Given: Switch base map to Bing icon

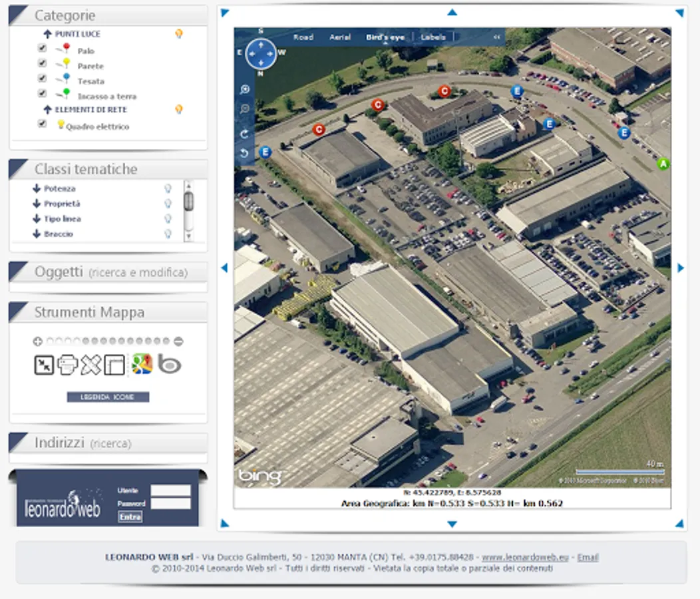Looking at the screenshot, I should tap(169, 364).
